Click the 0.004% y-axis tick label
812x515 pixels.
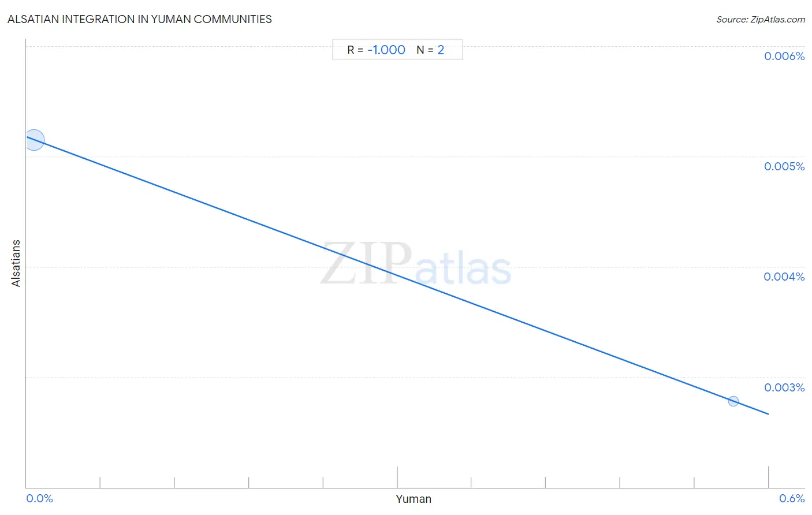(784, 277)
